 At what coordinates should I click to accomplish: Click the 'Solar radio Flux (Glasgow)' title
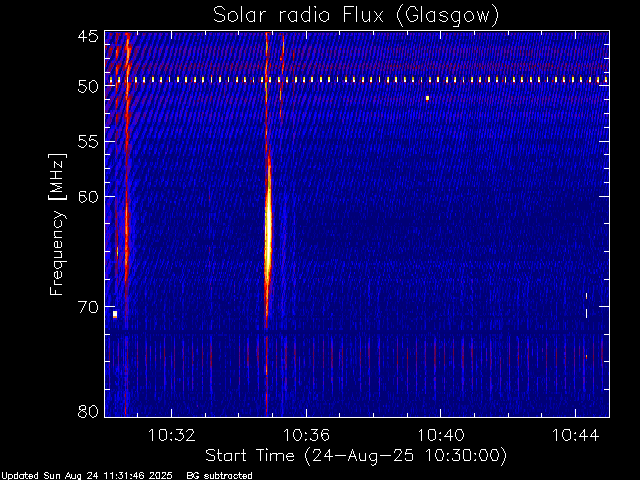pos(356,16)
